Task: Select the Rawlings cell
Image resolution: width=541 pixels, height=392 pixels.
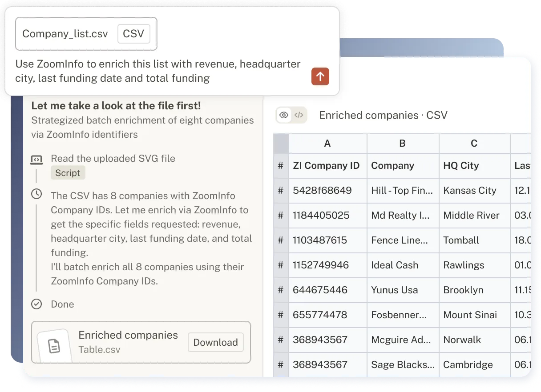Action: (474, 265)
